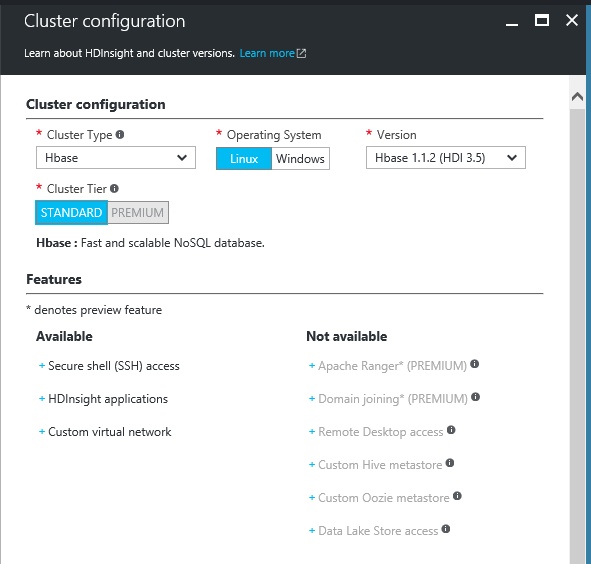Click the 'Fast and scalable NoSQL database.' description
This screenshot has height=564, width=591.
click(173, 243)
